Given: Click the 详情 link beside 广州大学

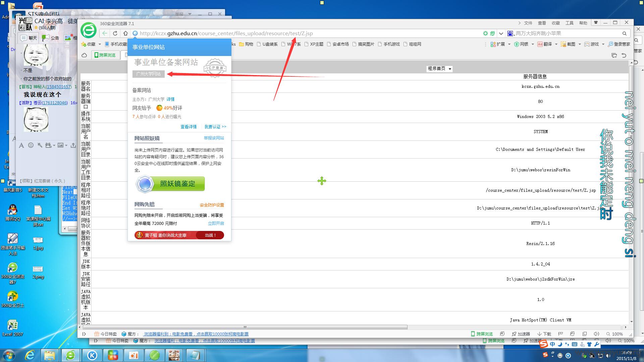Looking at the screenshot, I should (170, 99).
